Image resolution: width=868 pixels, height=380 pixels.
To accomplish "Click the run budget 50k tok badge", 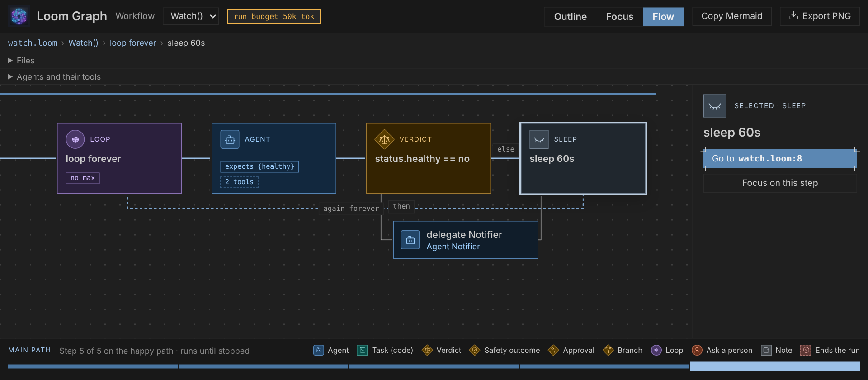I will coord(274,17).
